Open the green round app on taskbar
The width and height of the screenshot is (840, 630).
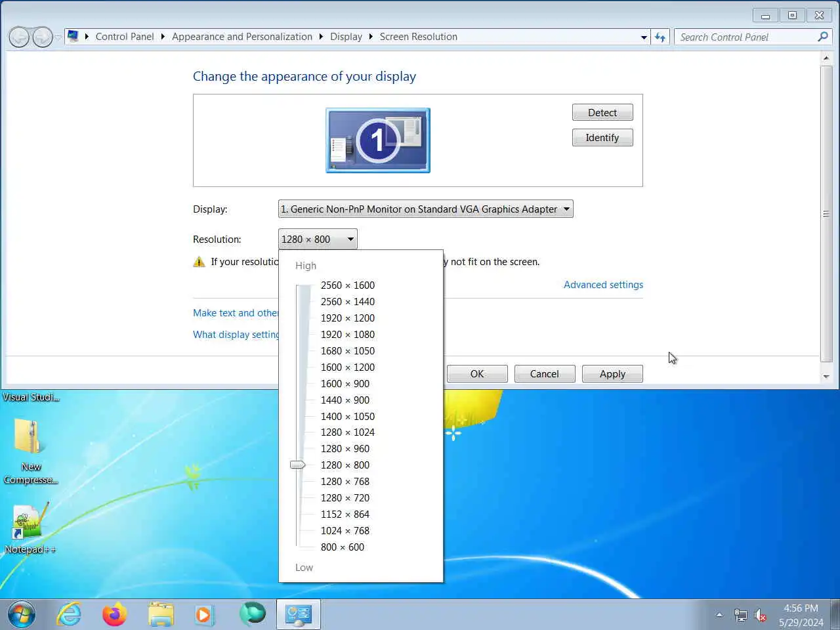coord(252,614)
